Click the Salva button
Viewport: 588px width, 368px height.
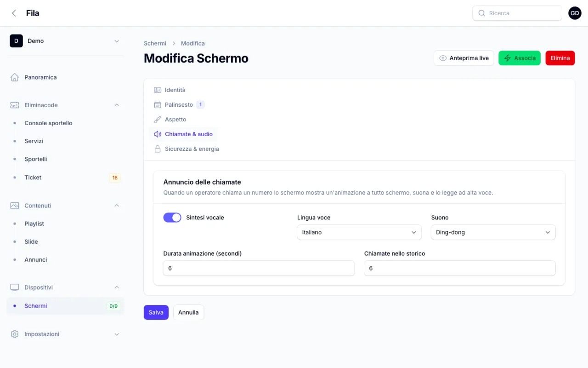(156, 312)
